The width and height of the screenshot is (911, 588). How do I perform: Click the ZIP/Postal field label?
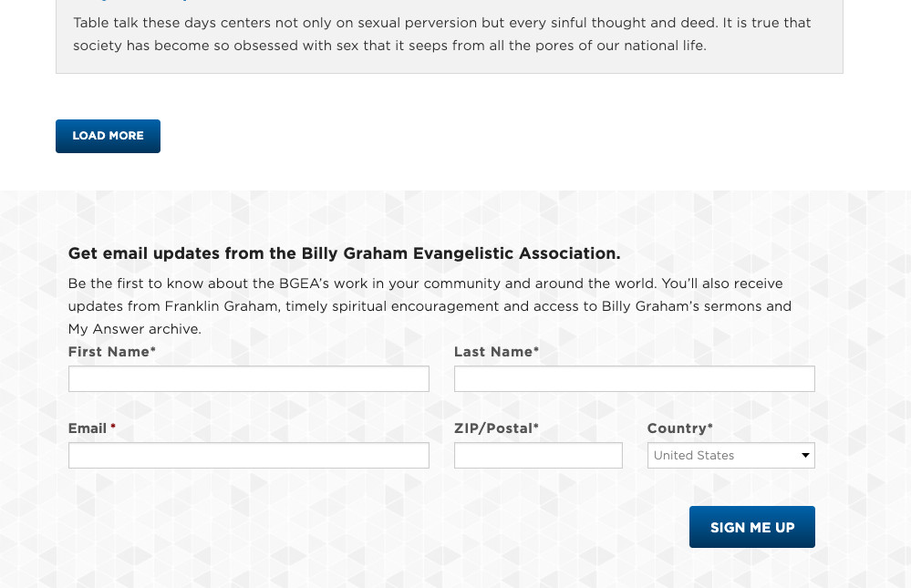493,428
